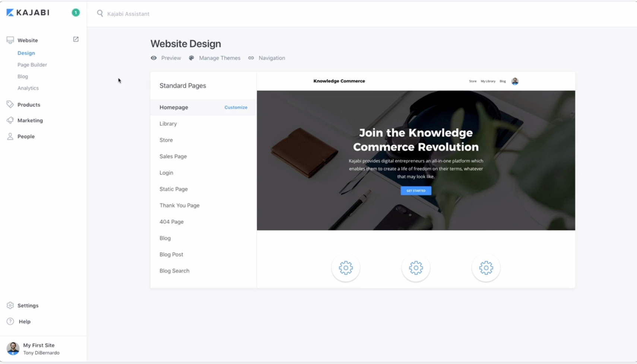Click the Preview eye icon
Viewport: 637px width, 364px height.
pos(154,58)
